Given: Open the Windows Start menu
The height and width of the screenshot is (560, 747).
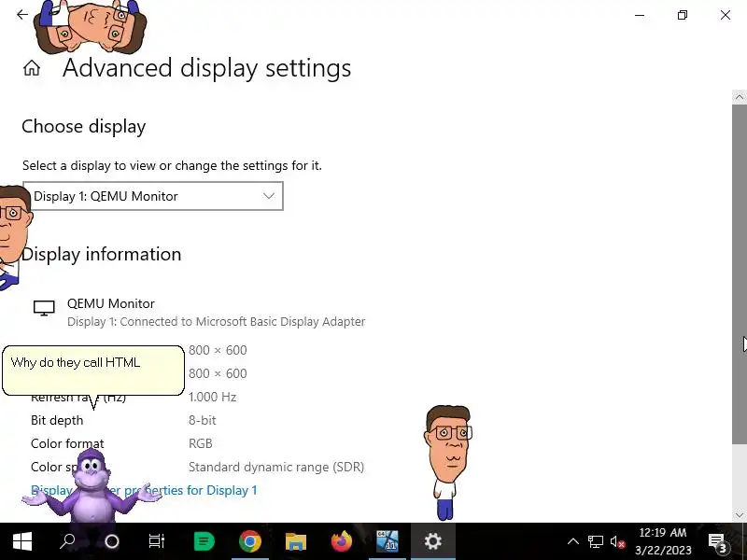Looking at the screenshot, I should (x=21, y=541).
